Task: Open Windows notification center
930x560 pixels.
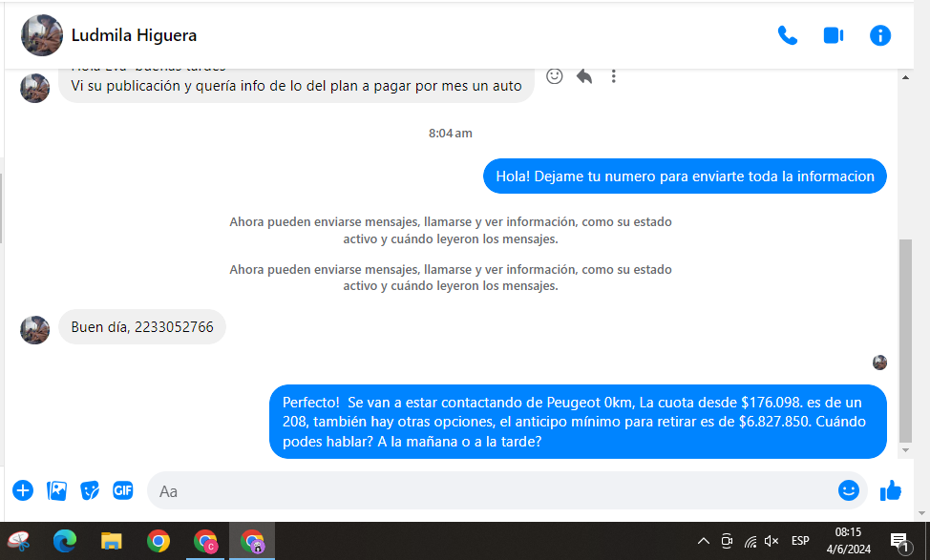Action: [x=899, y=541]
